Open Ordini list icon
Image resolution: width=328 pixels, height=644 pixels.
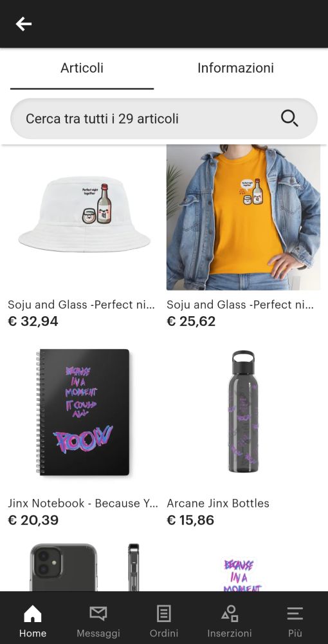(x=164, y=614)
